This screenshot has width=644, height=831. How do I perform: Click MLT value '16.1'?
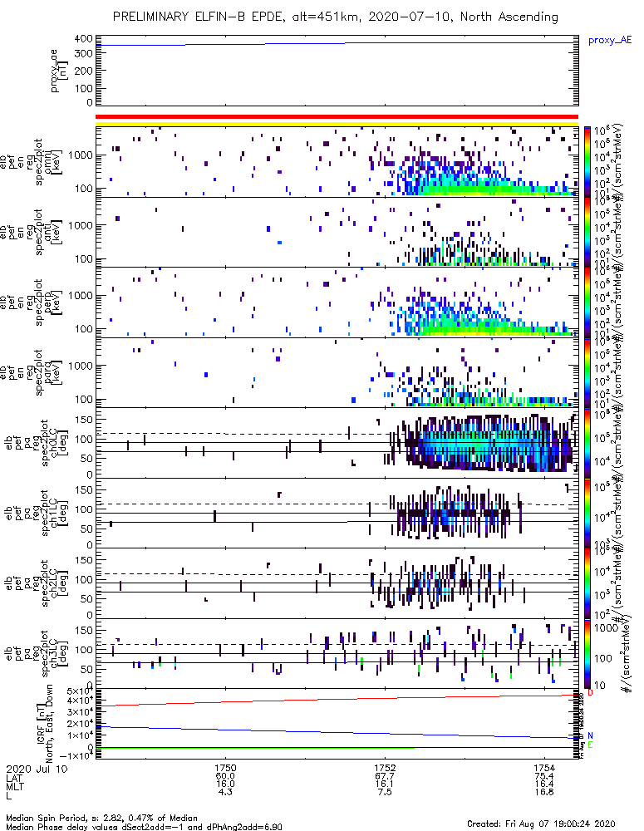click(385, 784)
